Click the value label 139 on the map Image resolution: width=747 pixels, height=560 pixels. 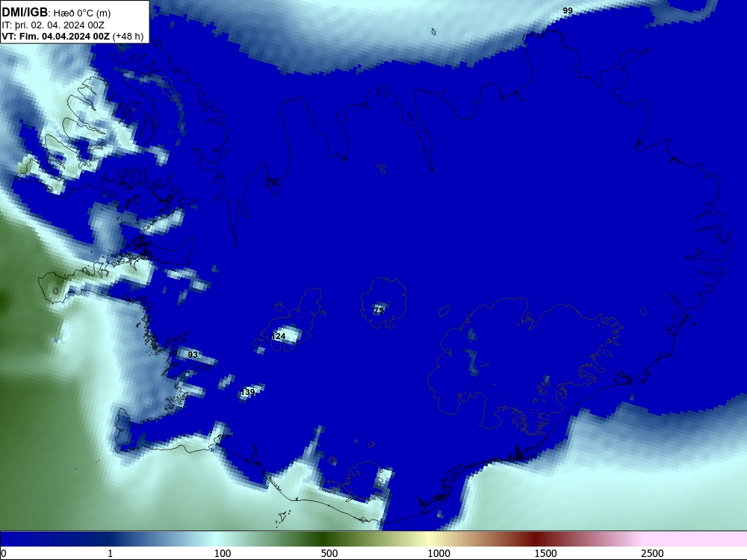[x=248, y=392]
